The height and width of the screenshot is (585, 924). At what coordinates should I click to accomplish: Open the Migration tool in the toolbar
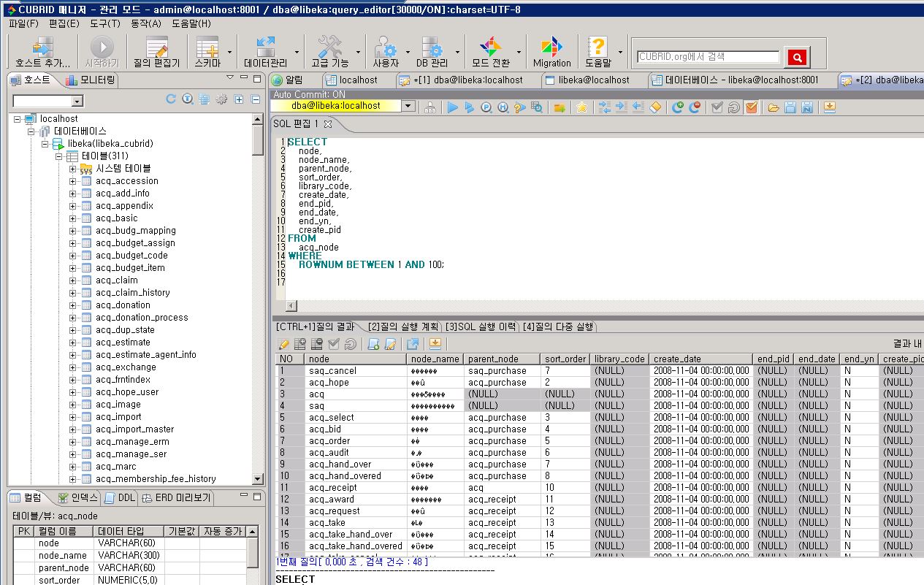point(551,52)
